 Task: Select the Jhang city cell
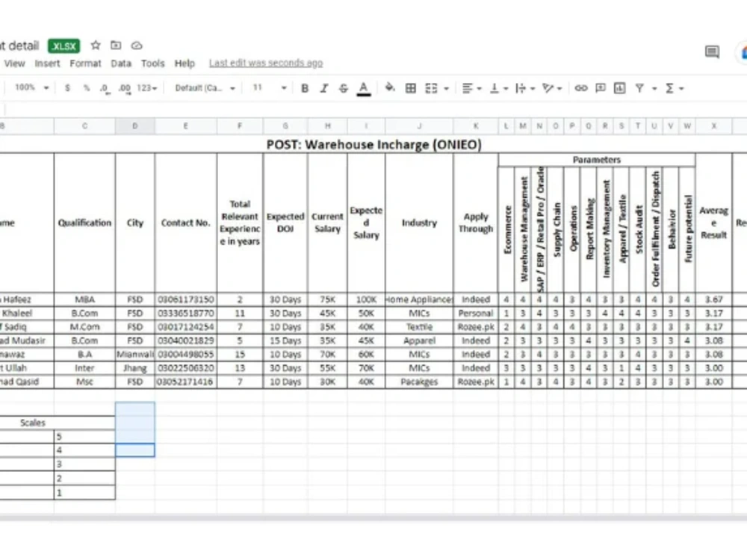(134, 368)
